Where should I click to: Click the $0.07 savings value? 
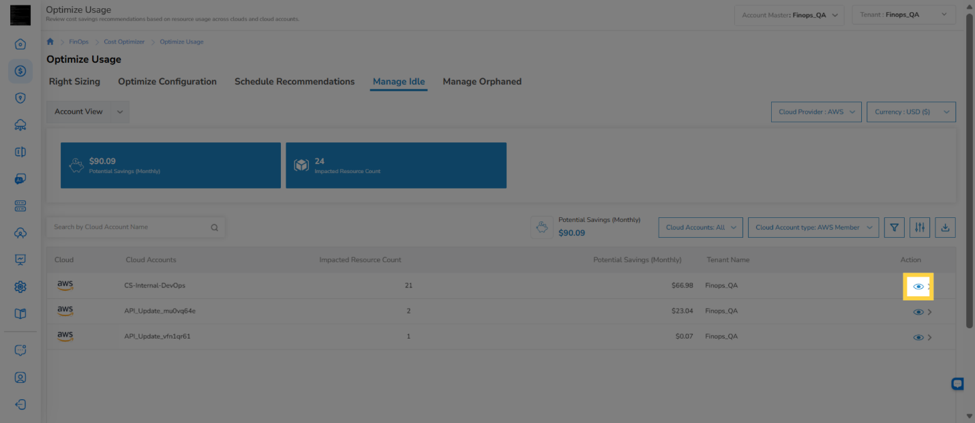click(684, 337)
